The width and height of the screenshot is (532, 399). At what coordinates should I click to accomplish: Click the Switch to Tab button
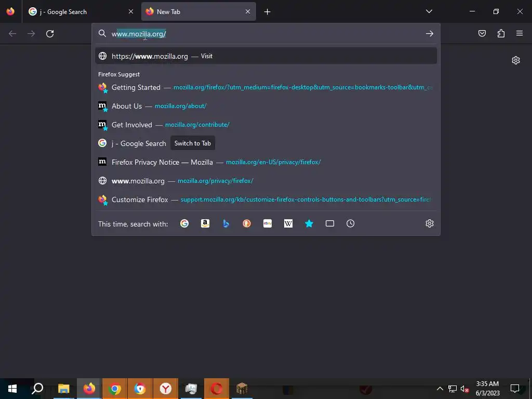click(193, 143)
